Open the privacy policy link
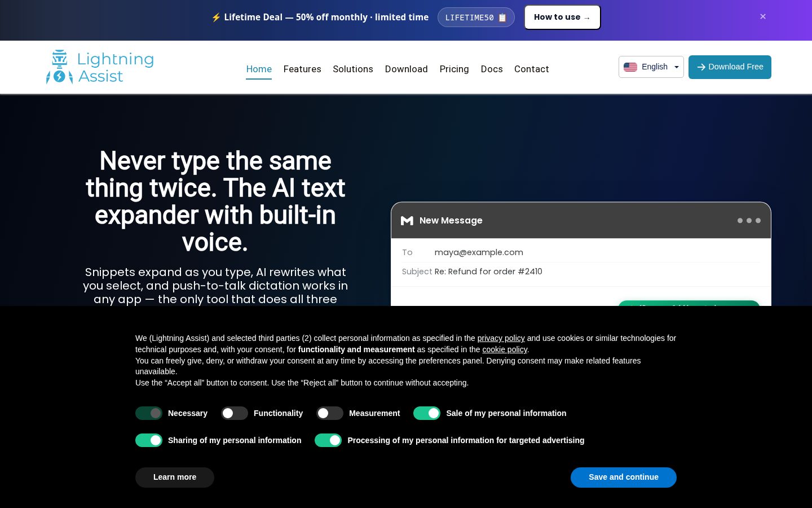812x508 pixels. [x=501, y=338]
